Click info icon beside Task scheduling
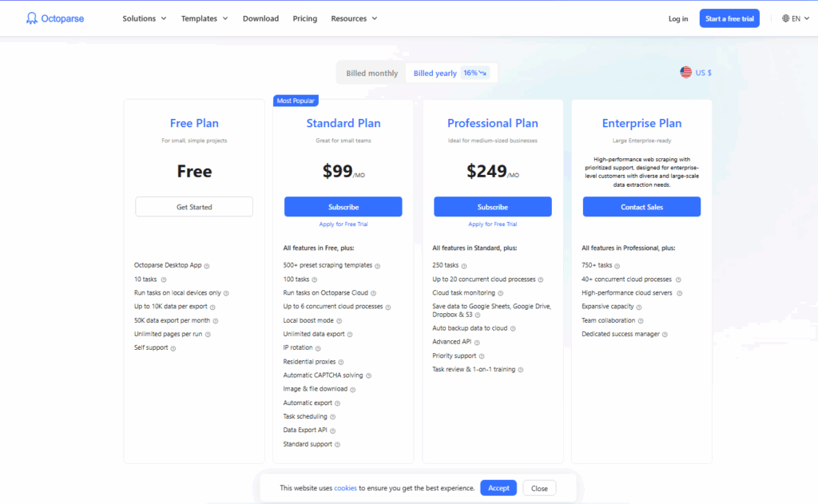This screenshot has height=504, width=818. pos(332,417)
